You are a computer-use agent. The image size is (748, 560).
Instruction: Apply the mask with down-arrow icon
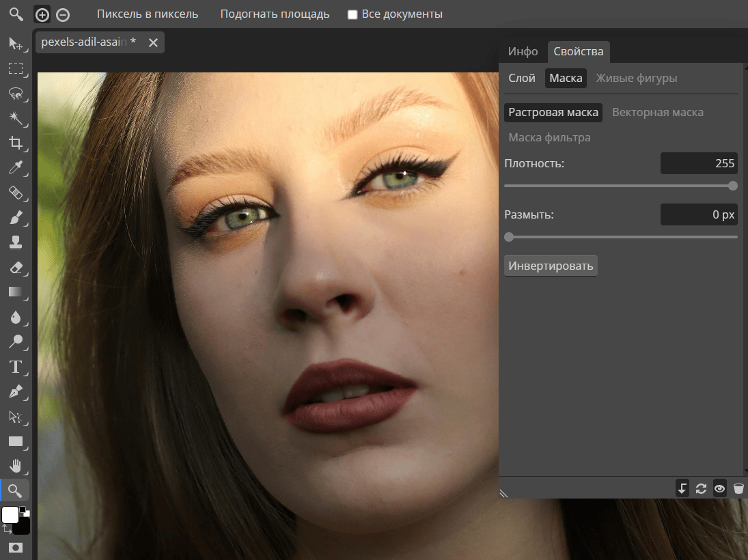682,488
